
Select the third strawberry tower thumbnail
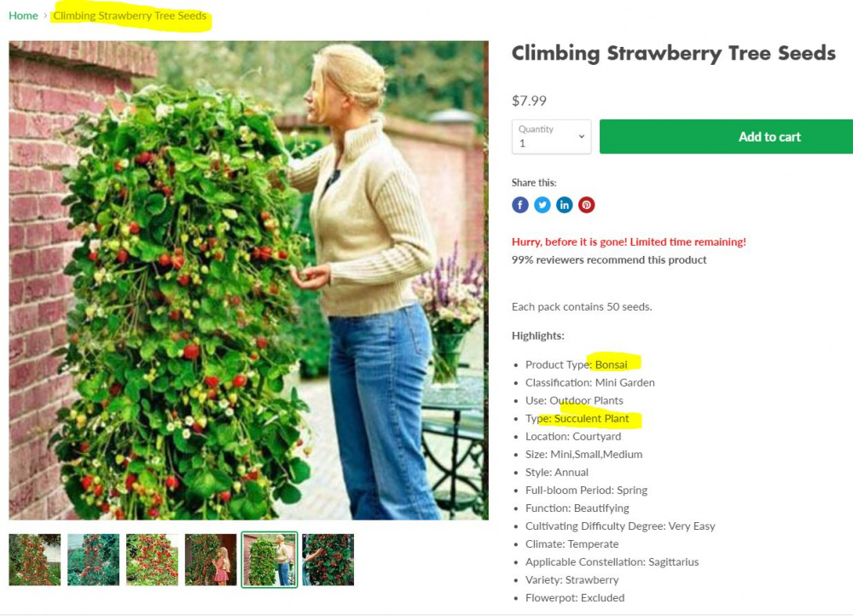(152, 560)
